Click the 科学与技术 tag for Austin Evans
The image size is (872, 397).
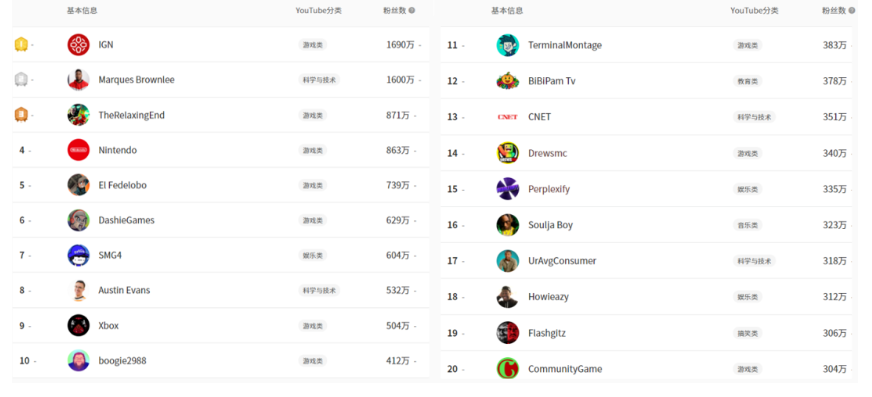tap(319, 290)
